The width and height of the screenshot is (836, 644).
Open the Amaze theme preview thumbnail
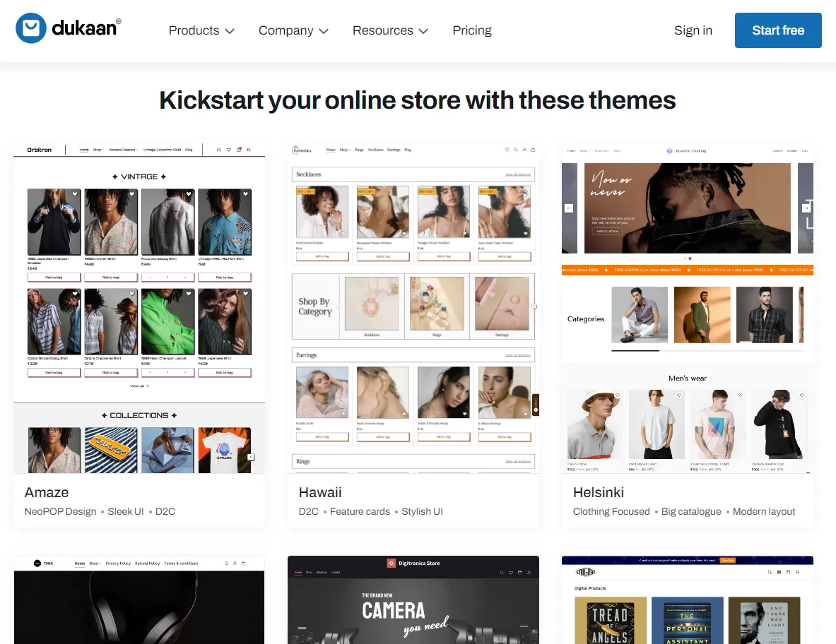139,308
